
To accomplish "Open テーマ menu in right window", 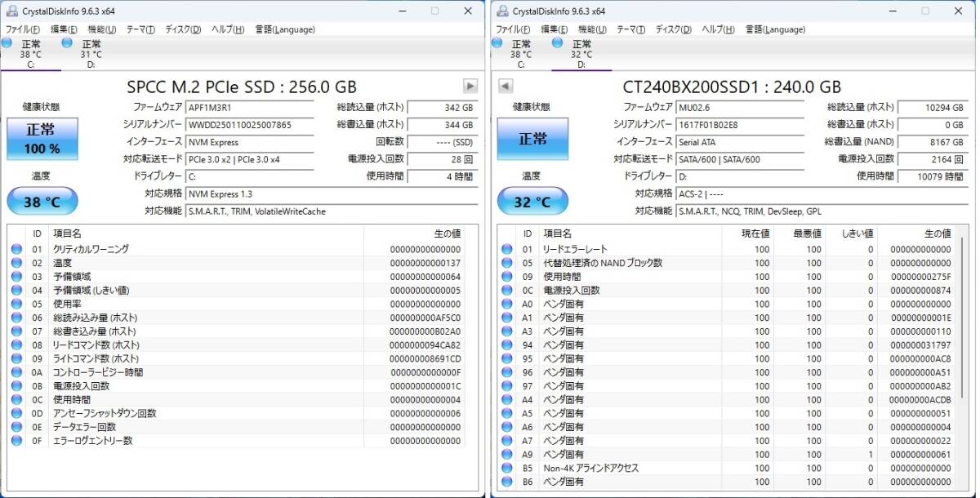I will (630, 29).
